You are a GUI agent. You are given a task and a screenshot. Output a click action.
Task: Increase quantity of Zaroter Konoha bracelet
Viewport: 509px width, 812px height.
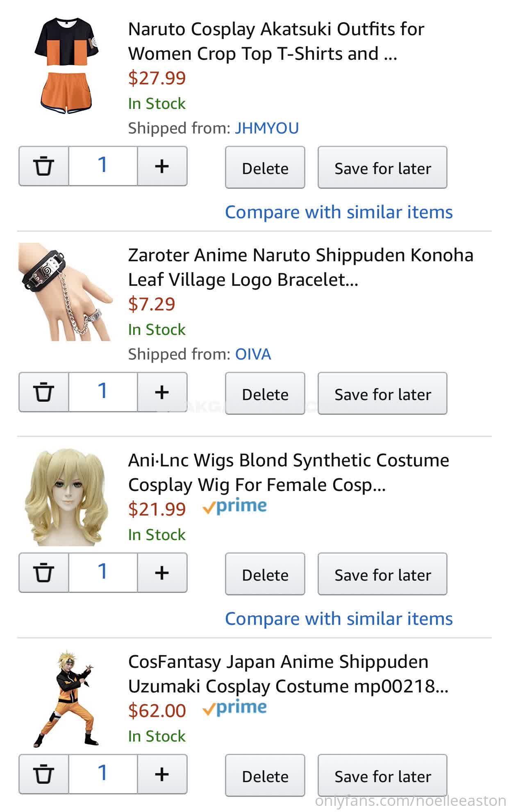click(162, 392)
